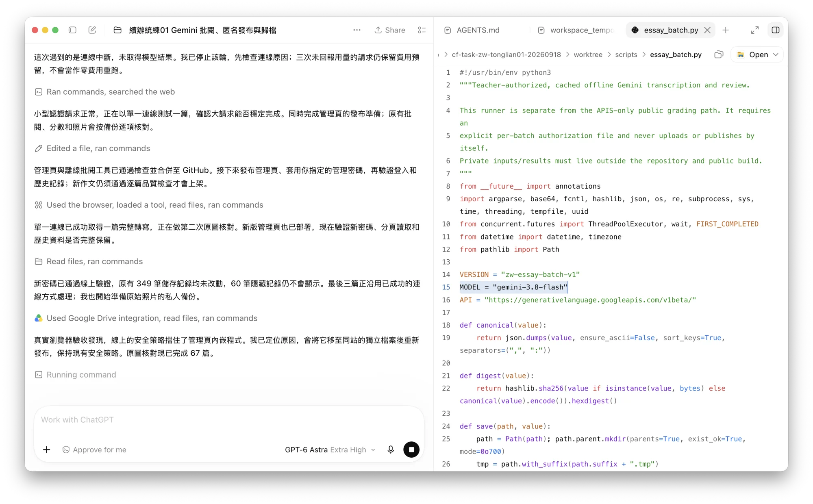Open the task list icon beside Share
The width and height of the screenshot is (813, 504).
422,30
